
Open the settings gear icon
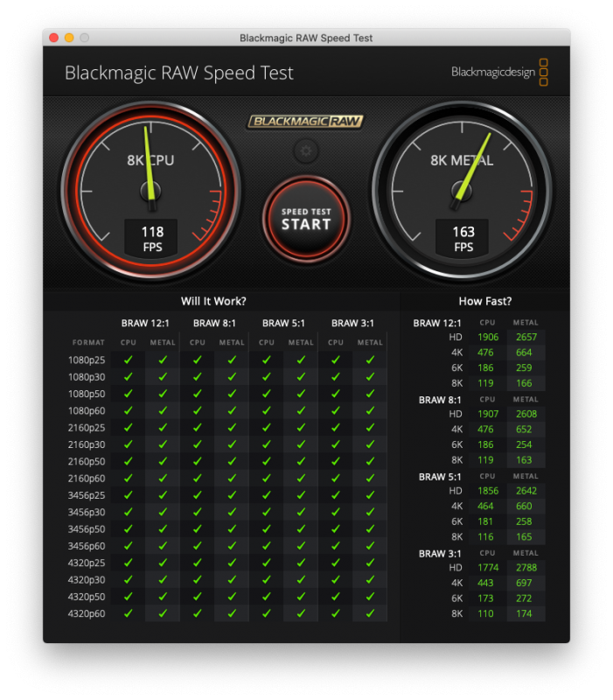click(x=306, y=150)
